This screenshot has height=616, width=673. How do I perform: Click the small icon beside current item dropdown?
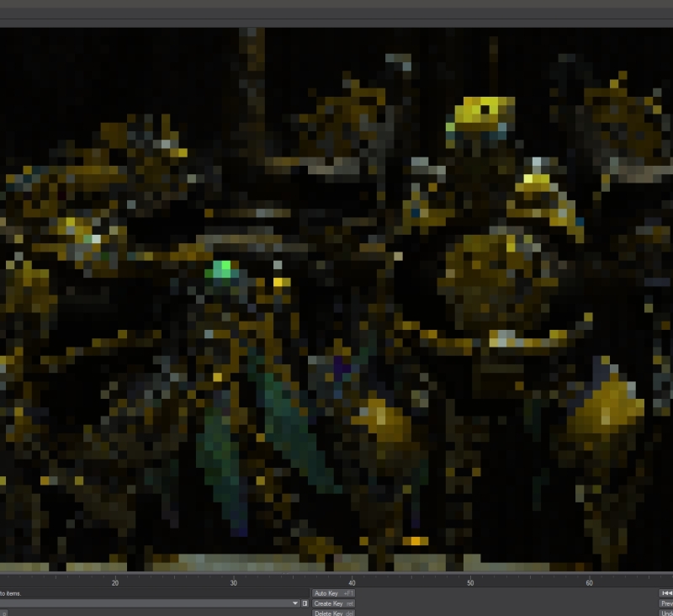(305, 603)
